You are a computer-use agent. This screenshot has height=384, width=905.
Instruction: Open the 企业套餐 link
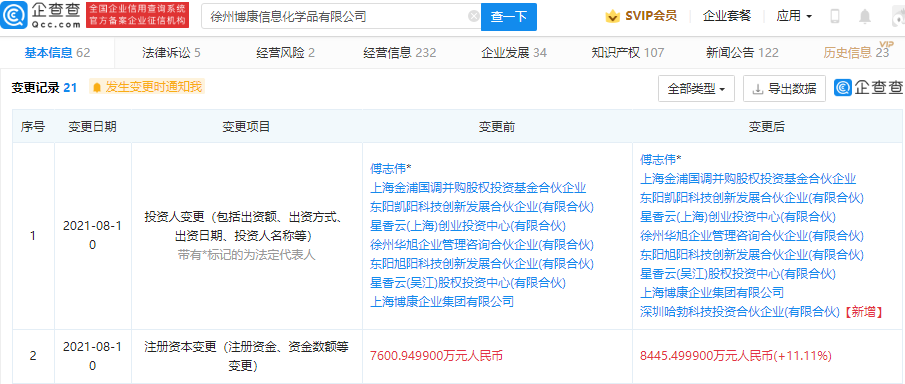(x=727, y=16)
